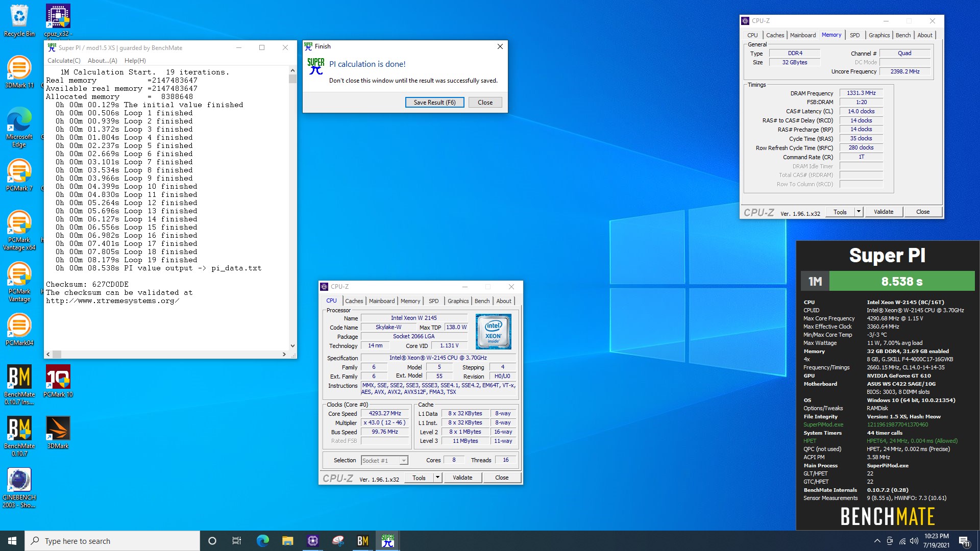Open About tab in the upper CPU-Z window

tap(925, 35)
